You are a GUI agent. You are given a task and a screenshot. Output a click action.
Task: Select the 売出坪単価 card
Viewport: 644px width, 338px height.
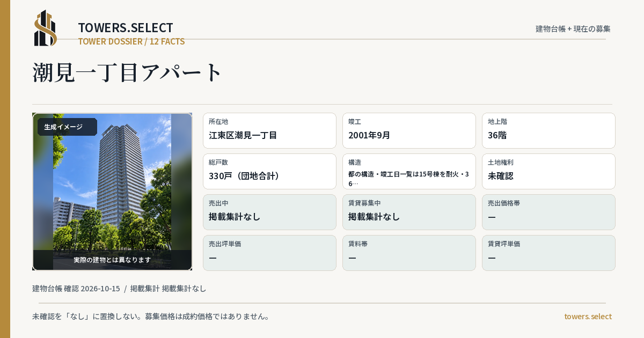(269, 253)
